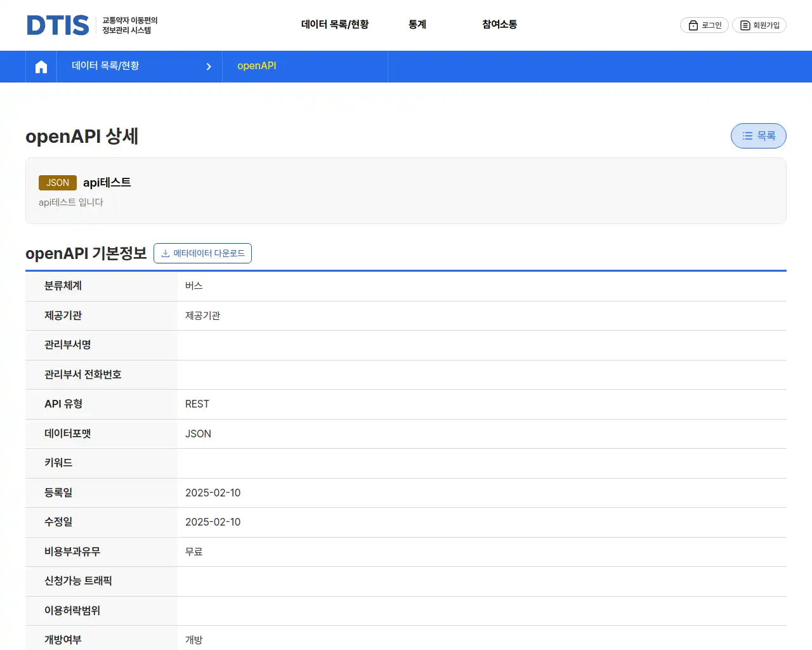Select the openAPI breadcrumb item
This screenshot has width=812, height=650.
point(257,66)
